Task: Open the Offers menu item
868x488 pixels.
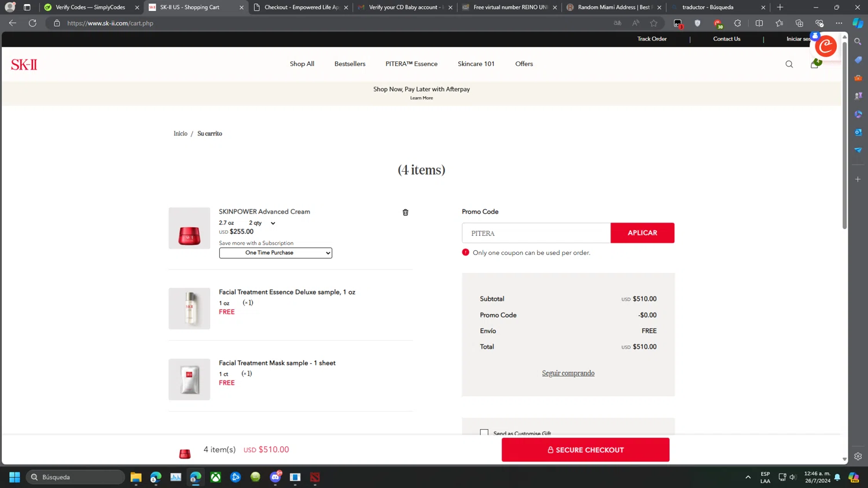Action: pyautogui.click(x=524, y=64)
